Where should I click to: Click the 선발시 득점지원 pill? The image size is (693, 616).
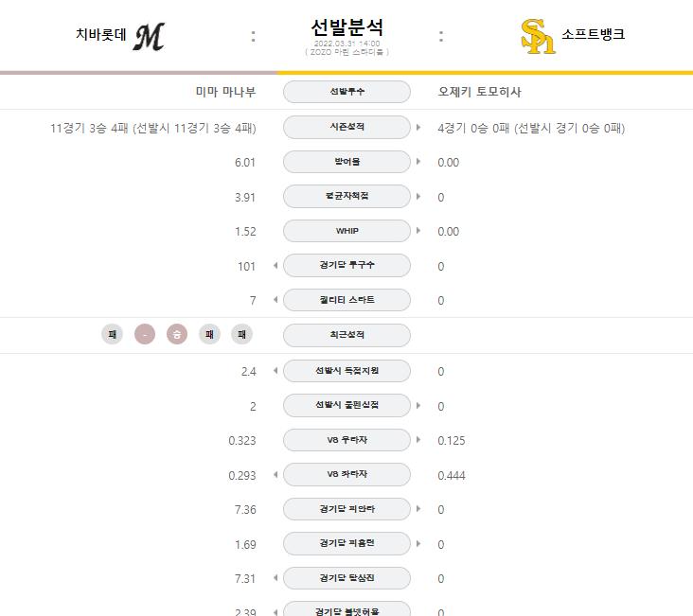click(346, 371)
